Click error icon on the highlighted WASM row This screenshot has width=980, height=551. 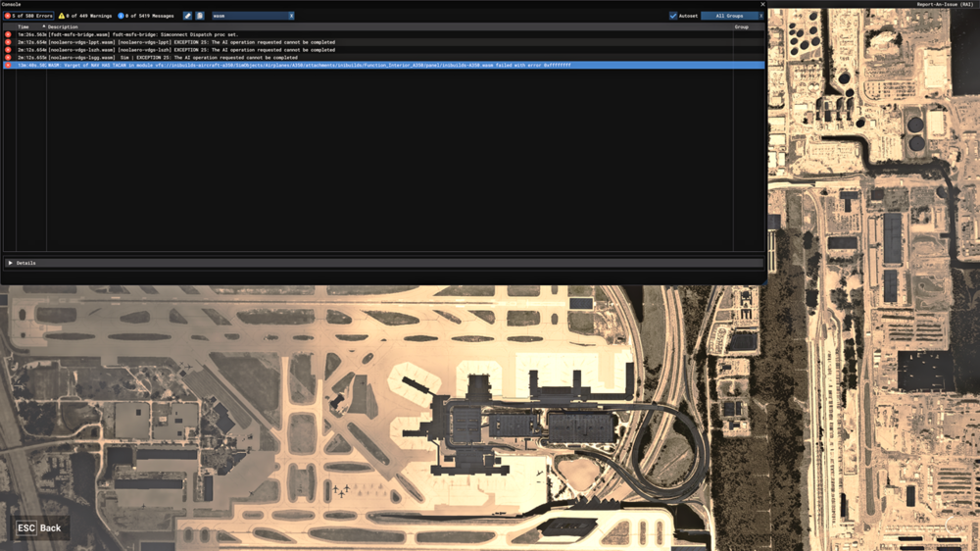coord(8,66)
